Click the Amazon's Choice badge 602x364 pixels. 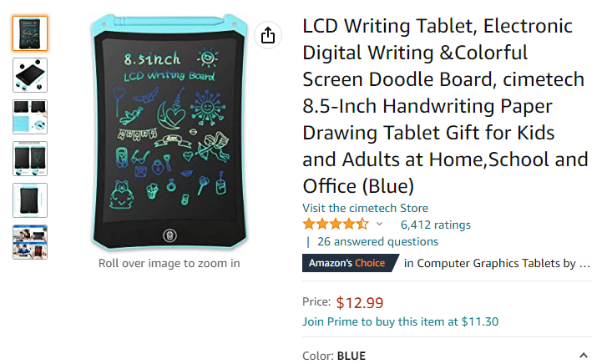[x=351, y=263]
